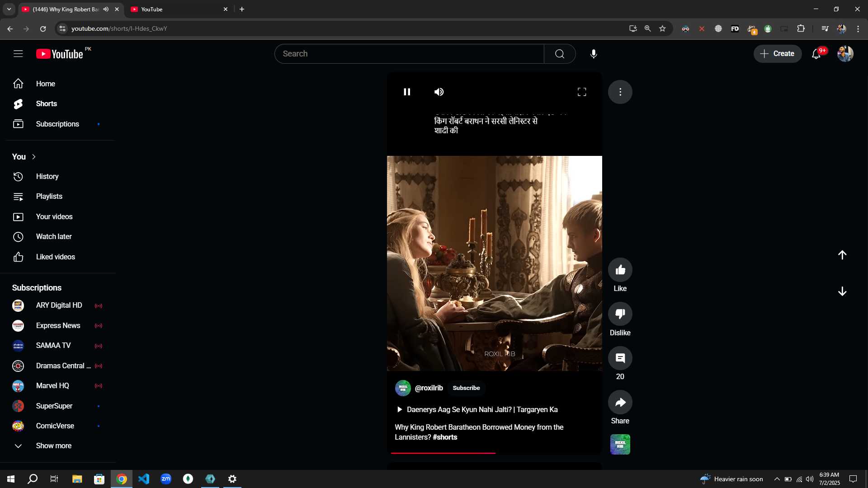Open ComicVerse subscription
This screenshot has width=868, height=488.
[x=58, y=426]
